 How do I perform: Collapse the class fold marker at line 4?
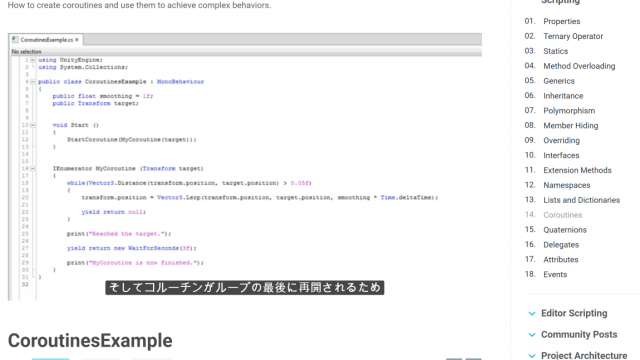(x=33, y=82)
